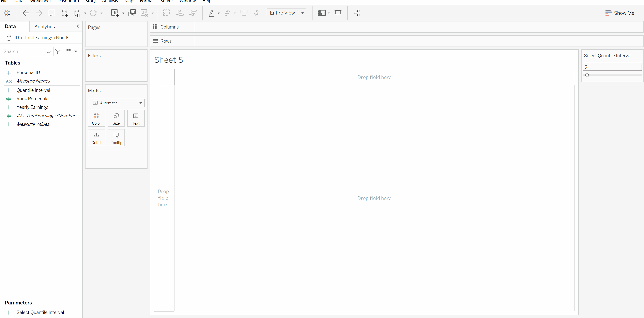The height and width of the screenshot is (318, 644).
Task: Click the Save workbook toolbar icon
Action: click(x=52, y=13)
